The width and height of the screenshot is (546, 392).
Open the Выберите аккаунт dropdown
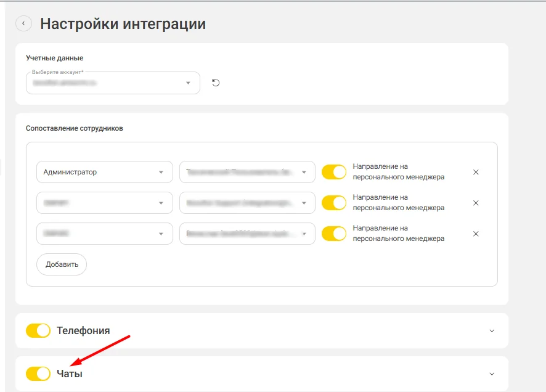[113, 83]
